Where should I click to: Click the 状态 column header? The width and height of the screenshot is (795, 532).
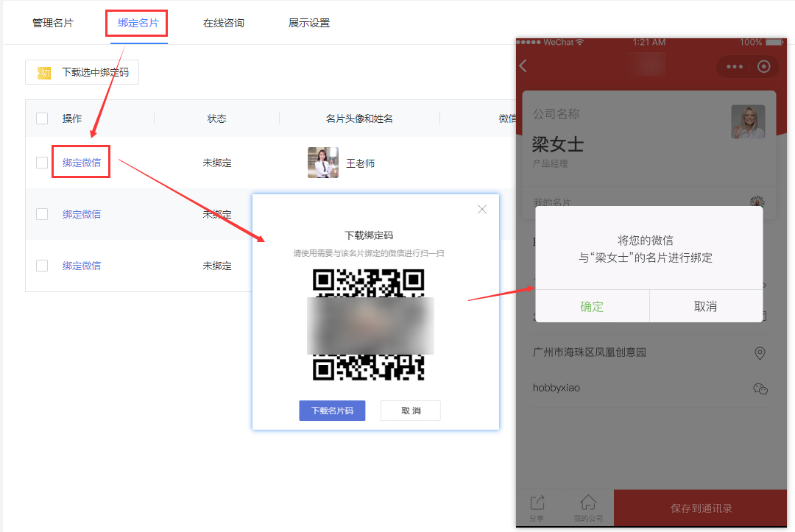(x=217, y=118)
